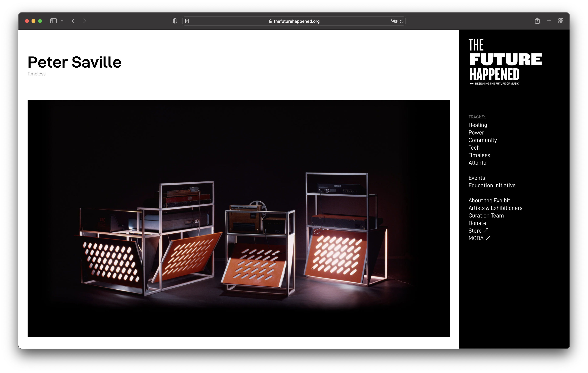The height and width of the screenshot is (373, 588).
Task: Select the Timeless track in sidebar
Action: 479,155
